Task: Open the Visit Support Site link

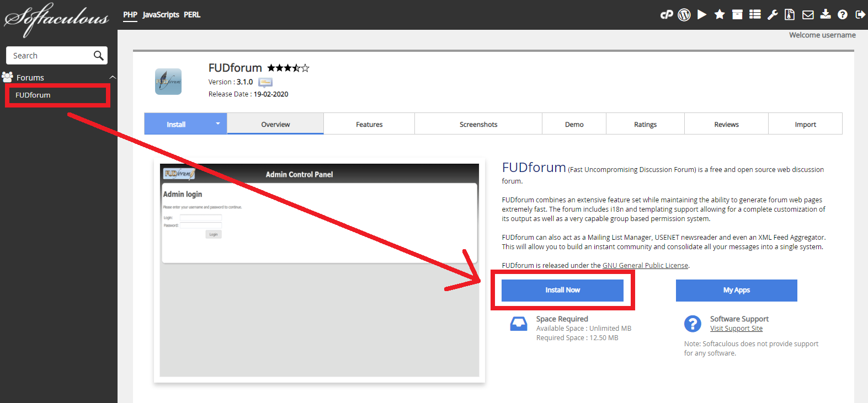Action: coord(736,329)
